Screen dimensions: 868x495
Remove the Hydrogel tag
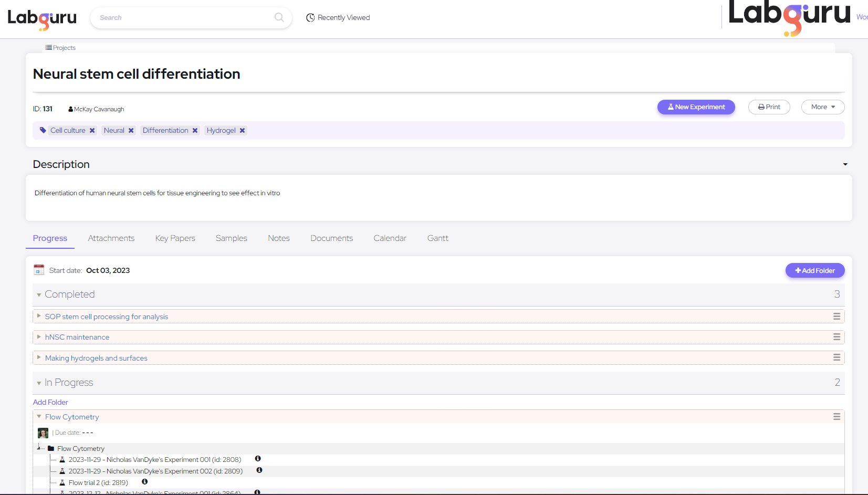pyautogui.click(x=243, y=131)
